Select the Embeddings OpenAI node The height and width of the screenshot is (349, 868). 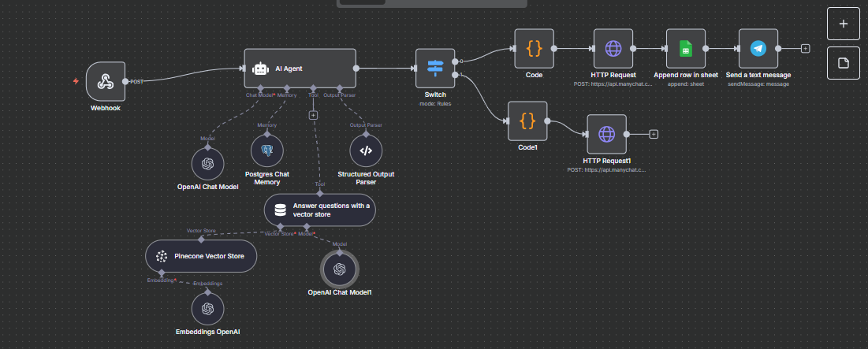pos(207,309)
